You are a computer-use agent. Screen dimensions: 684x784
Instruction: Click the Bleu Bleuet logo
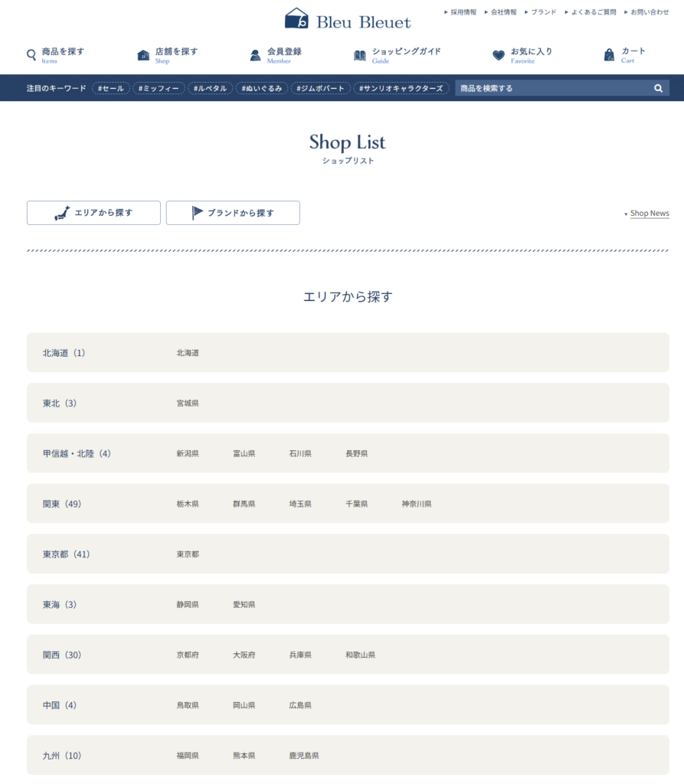348,20
